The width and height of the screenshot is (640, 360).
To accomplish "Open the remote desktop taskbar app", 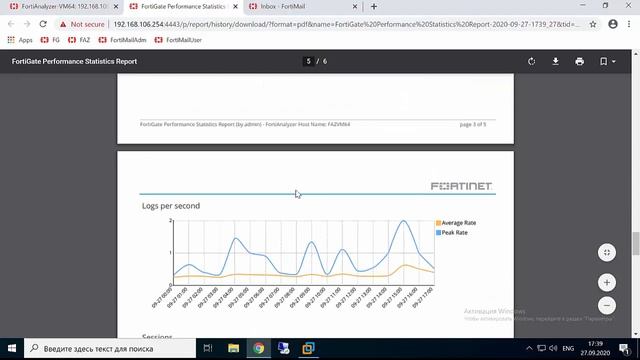I will (x=283, y=349).
